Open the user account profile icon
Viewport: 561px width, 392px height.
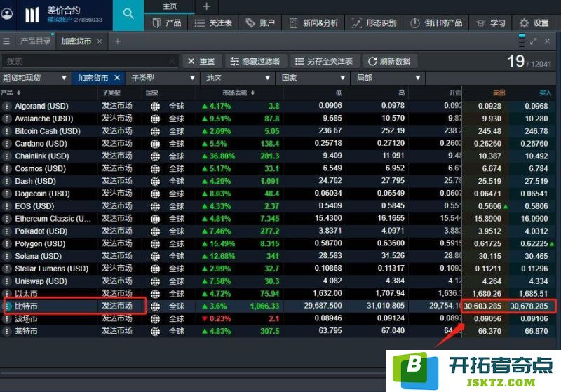(7, 14)
